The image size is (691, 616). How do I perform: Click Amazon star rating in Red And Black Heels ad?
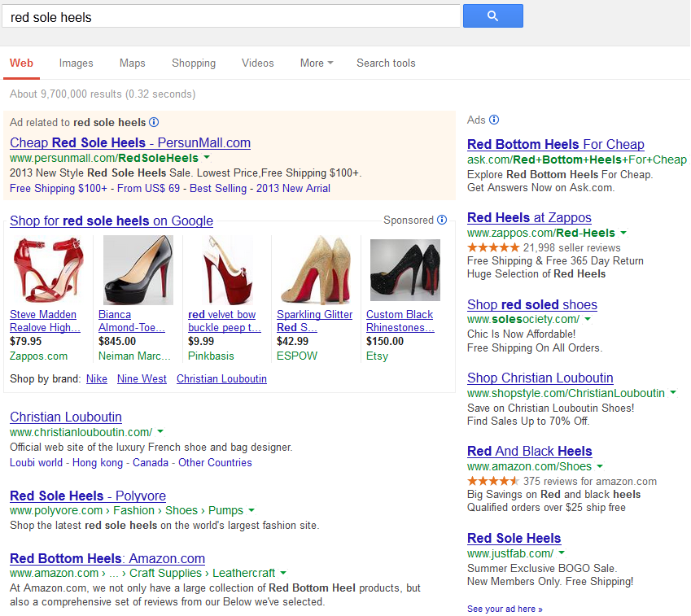pyautogui.click(x=493, y=481)
